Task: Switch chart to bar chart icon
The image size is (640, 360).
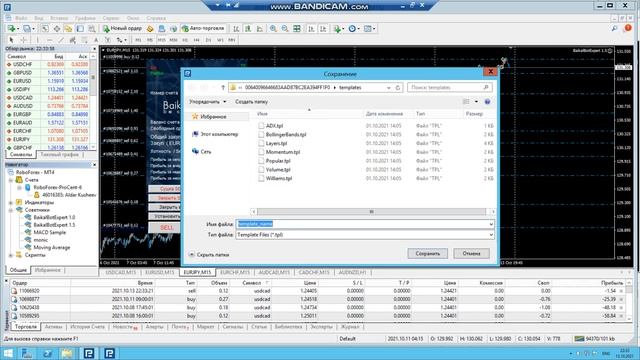Action: pos(236,29)
